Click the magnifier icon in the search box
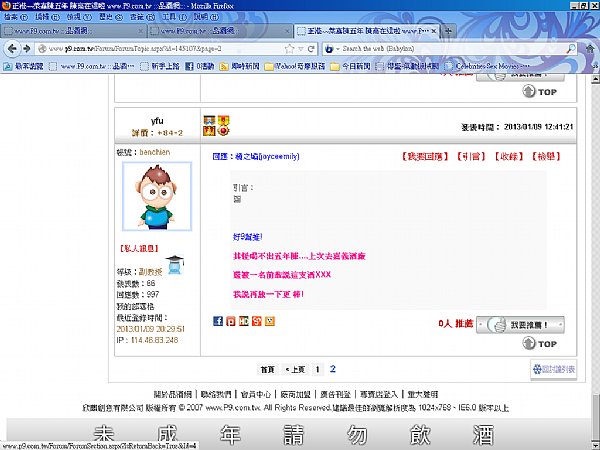The width and height of the screenshot is (600, 450). click(571, 49)
